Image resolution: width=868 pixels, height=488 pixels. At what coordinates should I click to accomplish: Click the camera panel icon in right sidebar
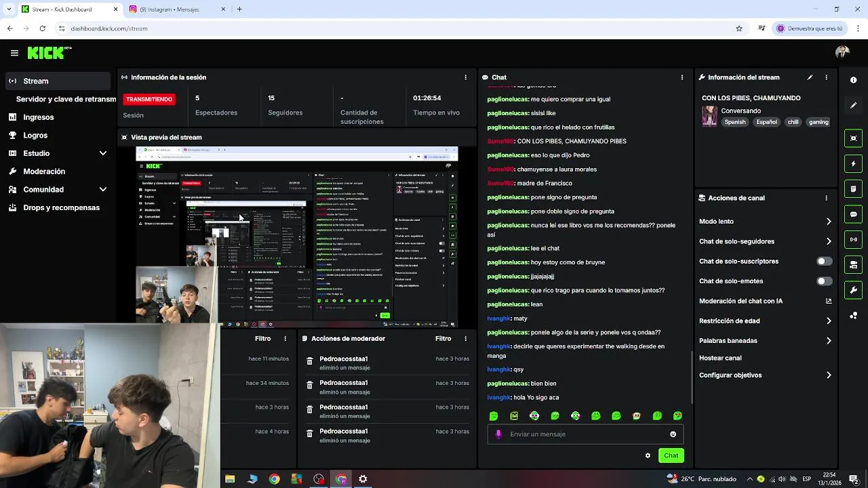click(853, 264)
